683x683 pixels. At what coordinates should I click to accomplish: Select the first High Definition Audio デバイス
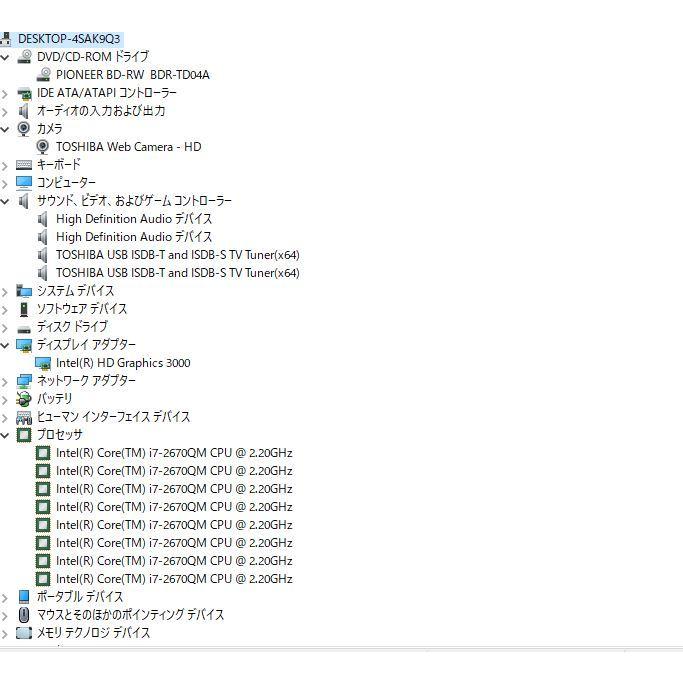click(134, 219)
